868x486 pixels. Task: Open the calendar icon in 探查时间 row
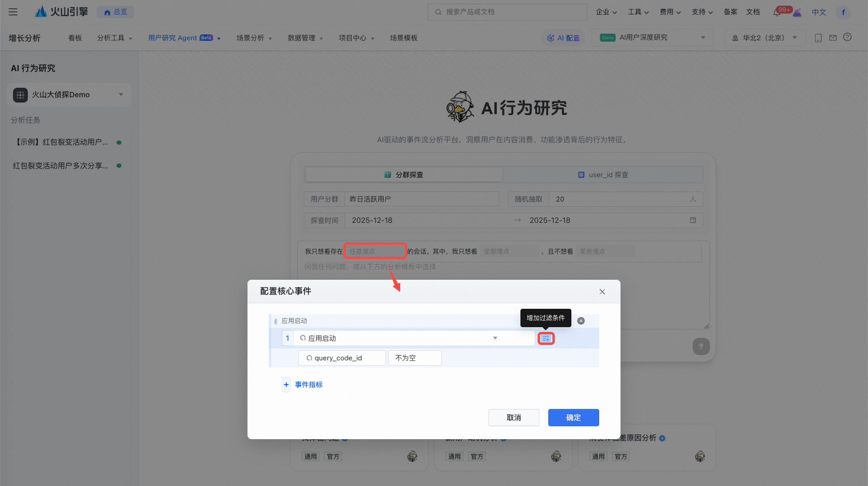pos(693,220)
